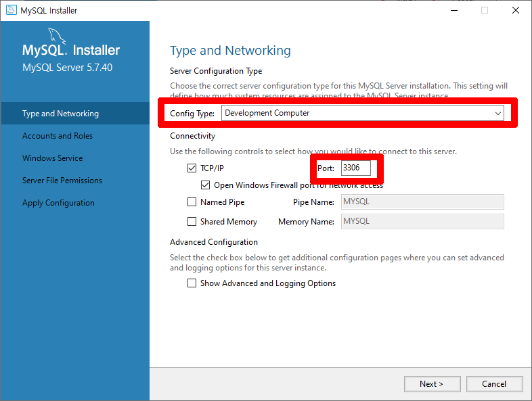Click the Type and Networking page heading

coord(230,51)
